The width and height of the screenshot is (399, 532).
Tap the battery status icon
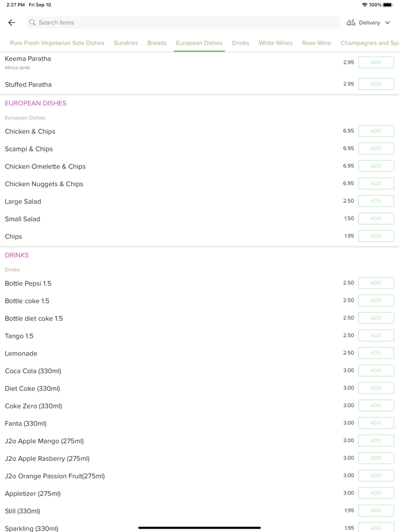point(388,5)
